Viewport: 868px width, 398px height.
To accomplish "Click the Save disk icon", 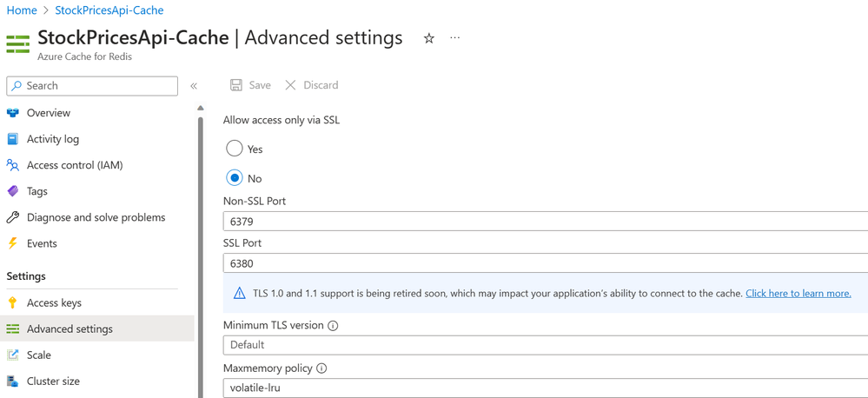I will point(236,85).
